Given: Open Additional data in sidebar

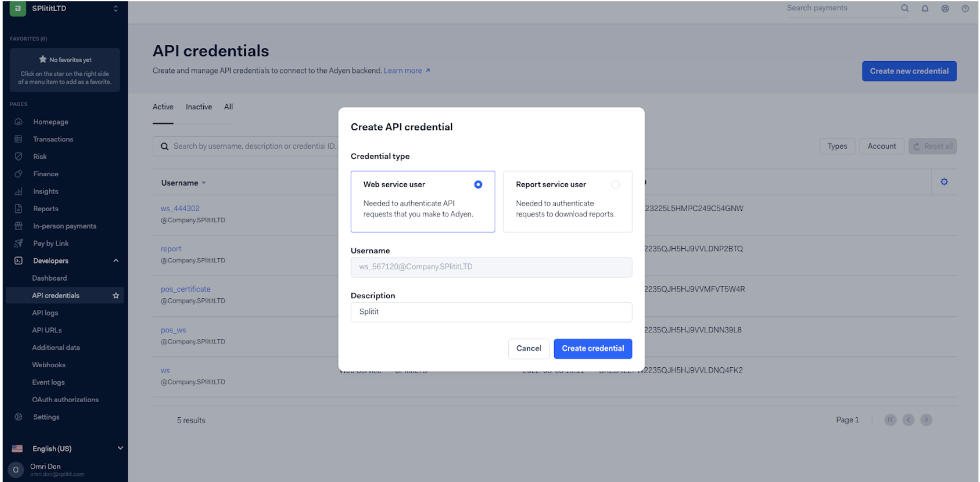Looking at the screenshot, I should point(56,347).
